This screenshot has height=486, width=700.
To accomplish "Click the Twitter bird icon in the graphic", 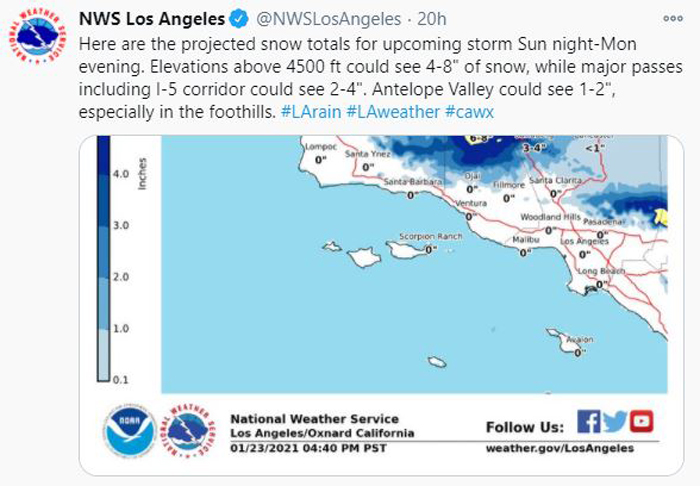I will 615,422.
